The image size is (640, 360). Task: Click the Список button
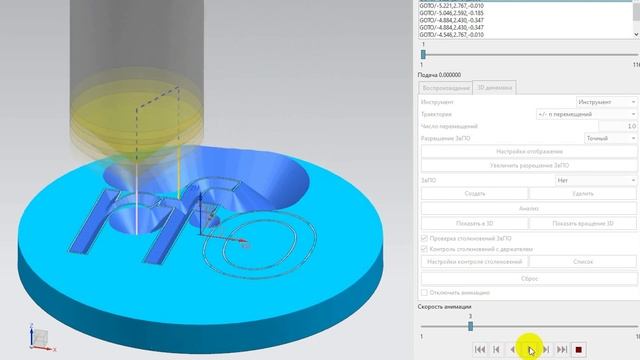click(583, 262)
